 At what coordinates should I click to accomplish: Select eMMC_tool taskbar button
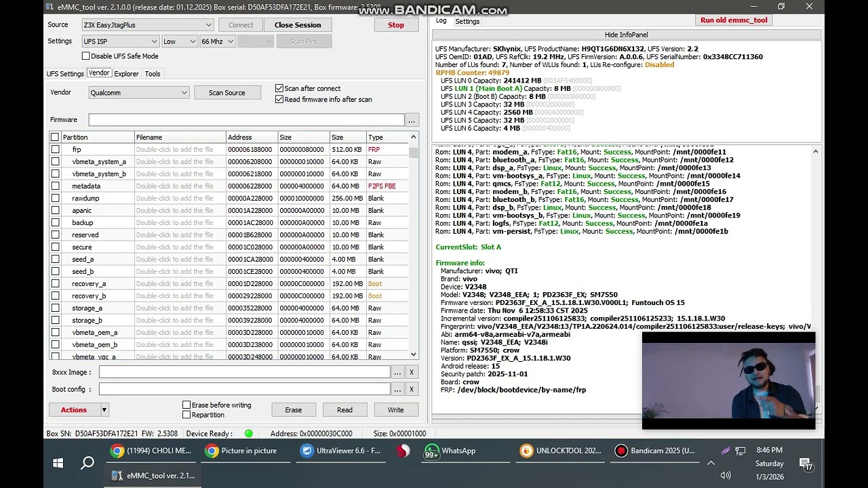pos(153,476)
